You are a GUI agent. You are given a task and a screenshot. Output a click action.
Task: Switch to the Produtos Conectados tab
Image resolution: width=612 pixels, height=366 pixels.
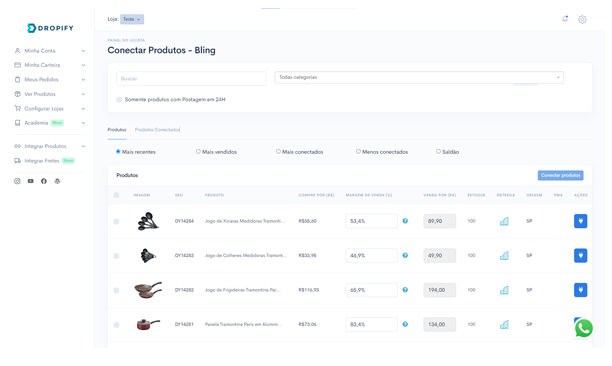(x=157, y=130)
